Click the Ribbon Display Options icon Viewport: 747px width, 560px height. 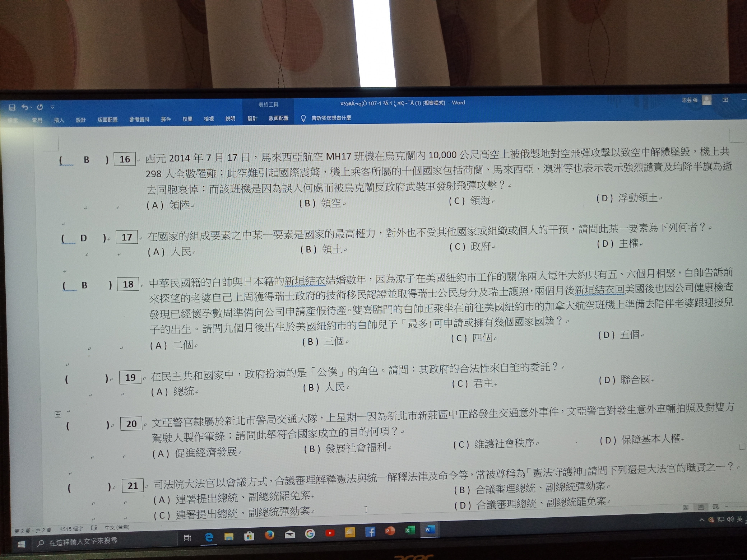pos(725,100)
